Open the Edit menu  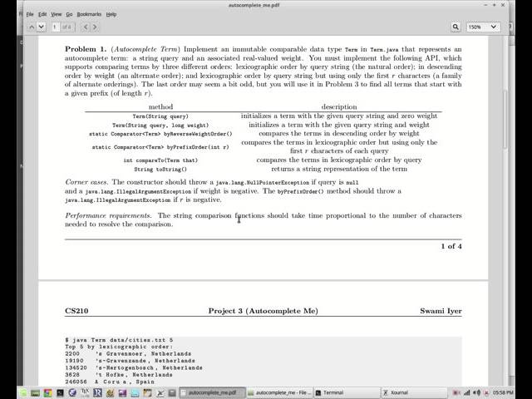[42, 14]
